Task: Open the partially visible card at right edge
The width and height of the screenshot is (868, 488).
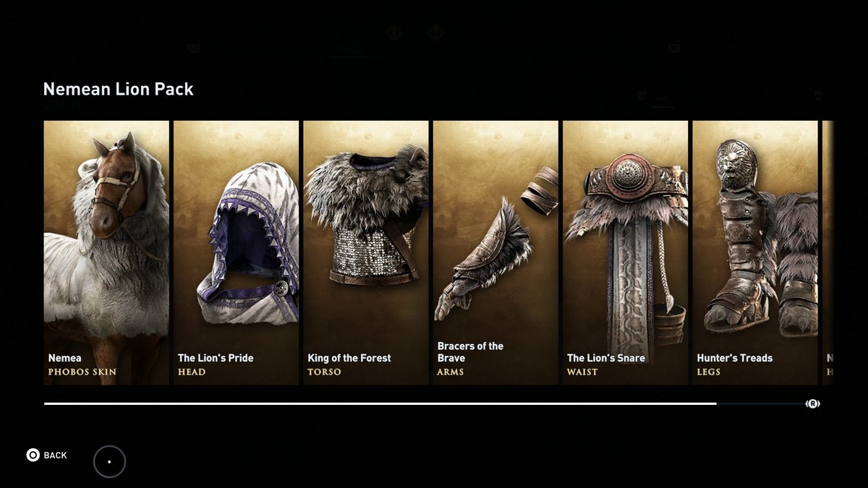Action: click(x=828, y=252)
